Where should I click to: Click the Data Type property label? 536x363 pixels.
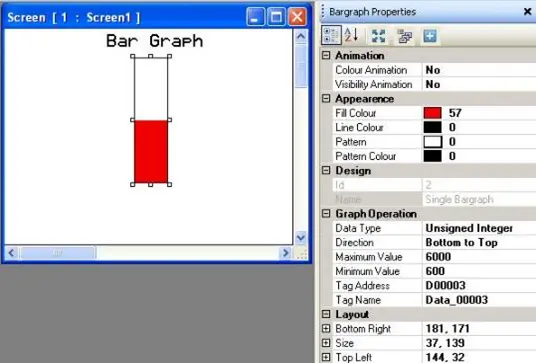pos(358,228)
